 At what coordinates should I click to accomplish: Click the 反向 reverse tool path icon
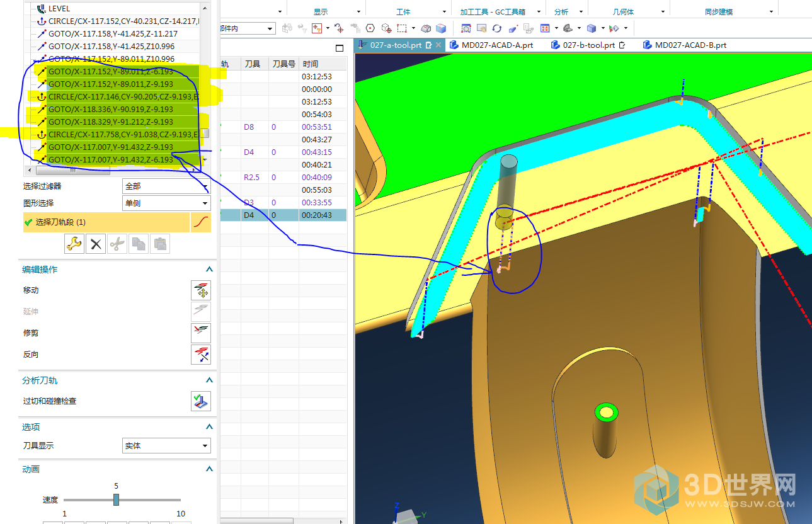tap(201, 355)
